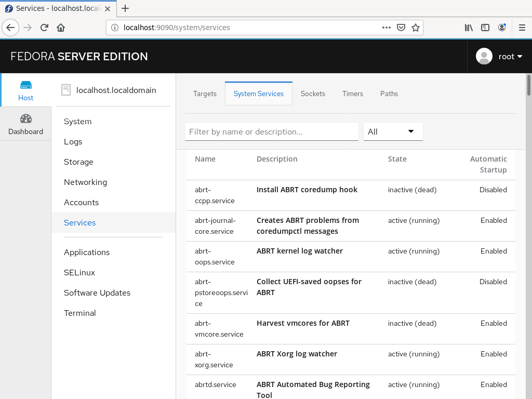Click the Services browser tab title
This screenshot has height=399, width=532.
coord(58,8)
